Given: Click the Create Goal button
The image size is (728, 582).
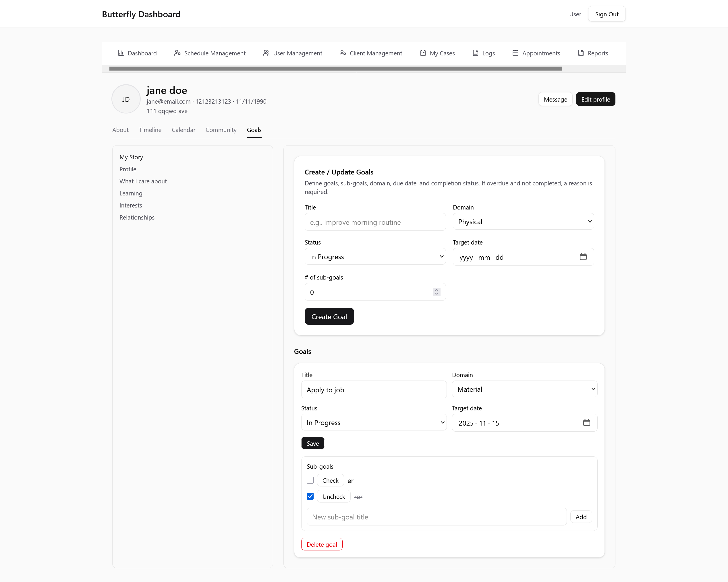Looking at the screenshot, I should pos(329,317).
